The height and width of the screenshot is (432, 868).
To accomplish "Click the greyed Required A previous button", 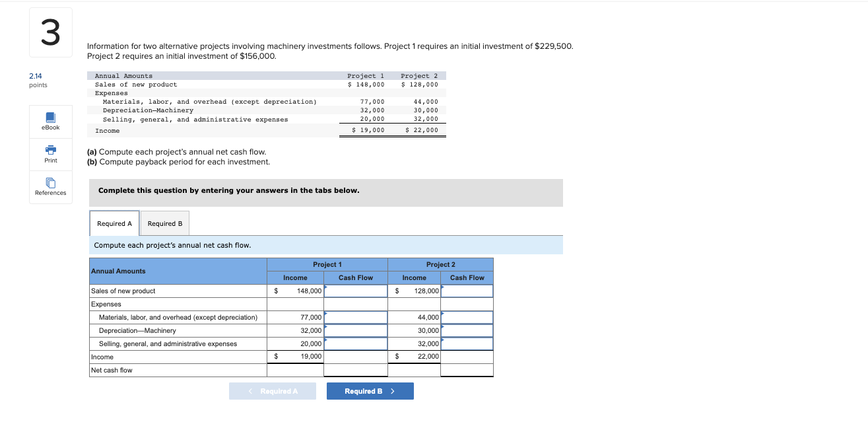I will [x=273, y=391].
